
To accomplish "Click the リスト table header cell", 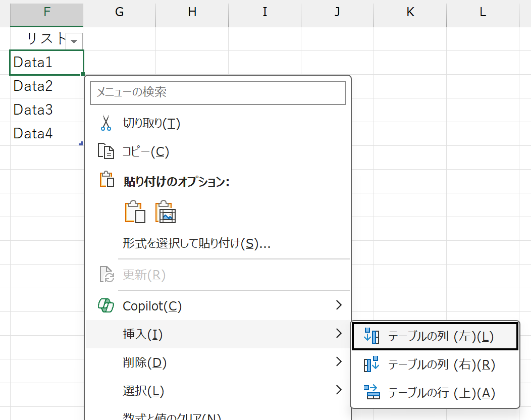I will (47, 38).
